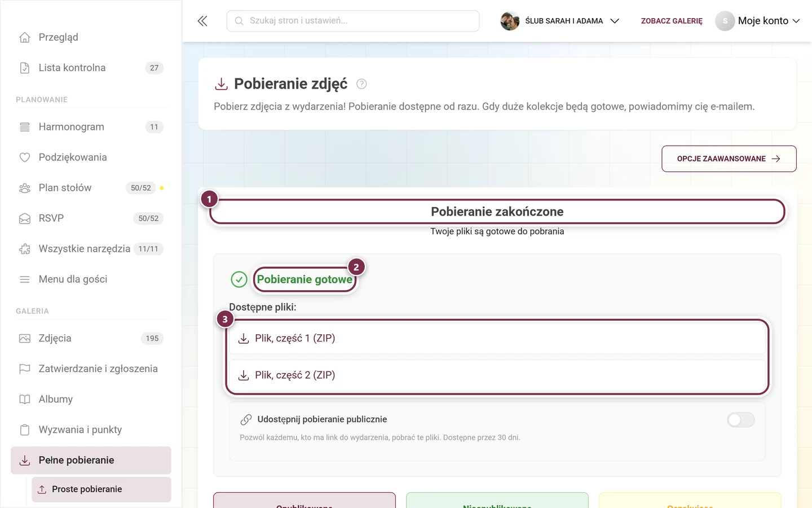This screenshot has width=812, height=508.
Task: Click the Lista kontrolna document icon
Action: pos(25,68)
